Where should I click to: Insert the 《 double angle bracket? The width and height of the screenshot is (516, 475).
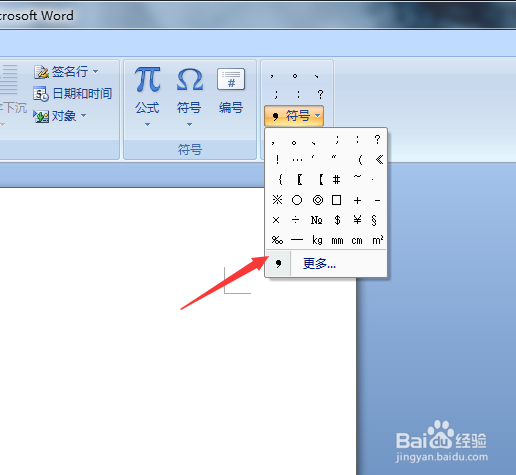click(x=379, y=160)
